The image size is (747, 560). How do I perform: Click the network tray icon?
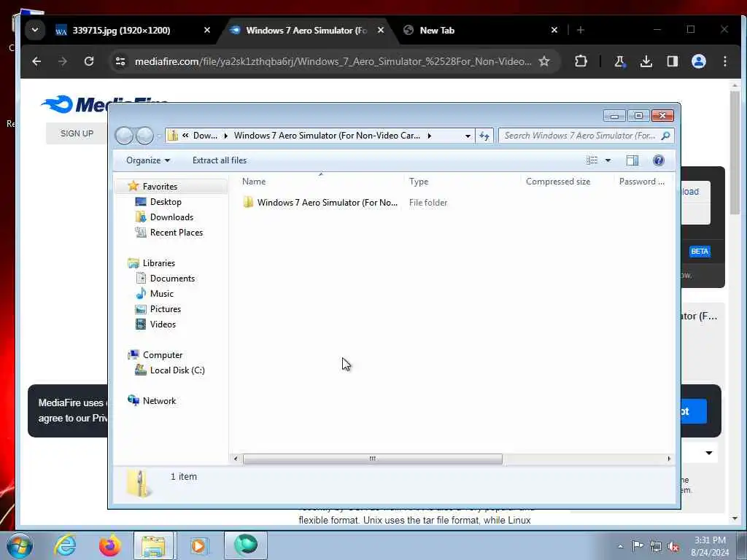coord(656,546)
